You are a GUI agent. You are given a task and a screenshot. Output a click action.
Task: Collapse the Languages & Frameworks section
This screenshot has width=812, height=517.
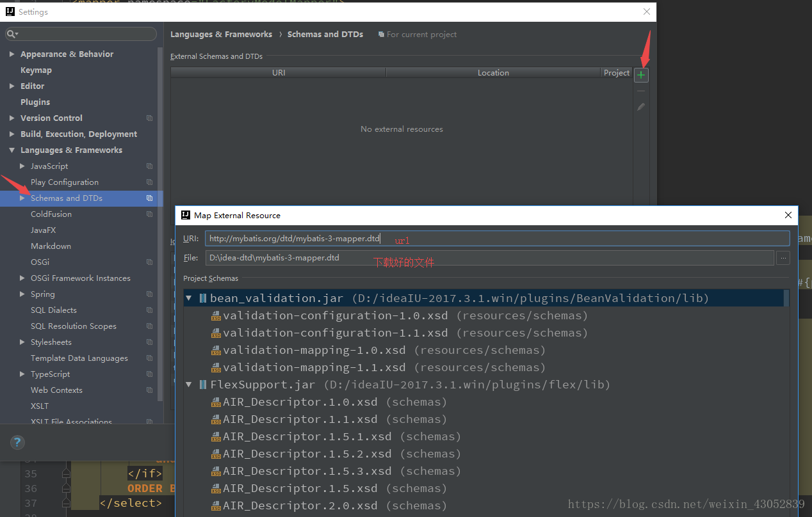(12, 150)
